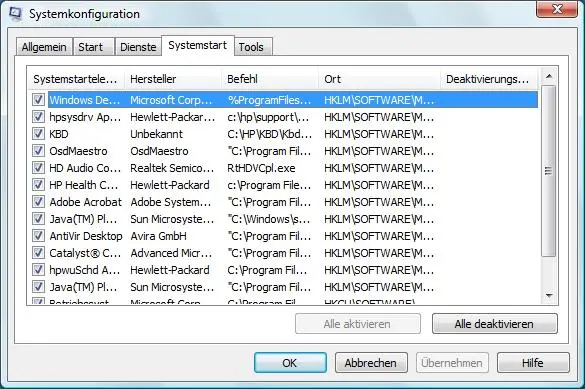Uncheck the Adobe Acrobat startup item

(x=38, y=202)
